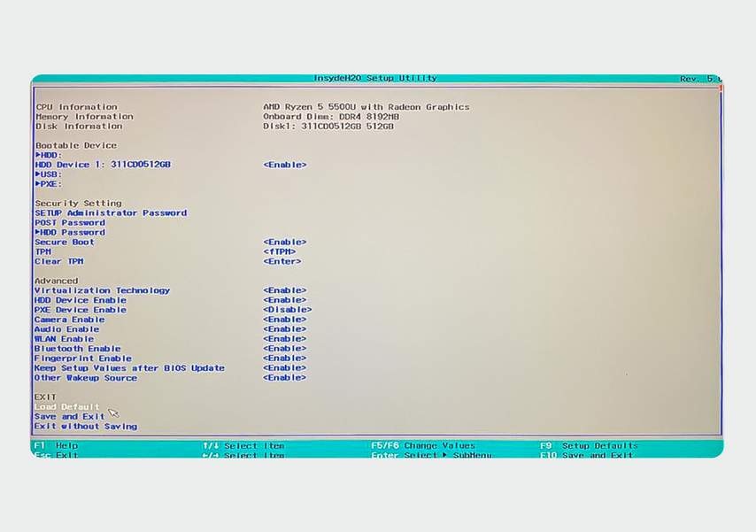Select Keep Setup Values after BIOS Update
756x532 pixels.
pyautogui.click(x=130, y=368)
